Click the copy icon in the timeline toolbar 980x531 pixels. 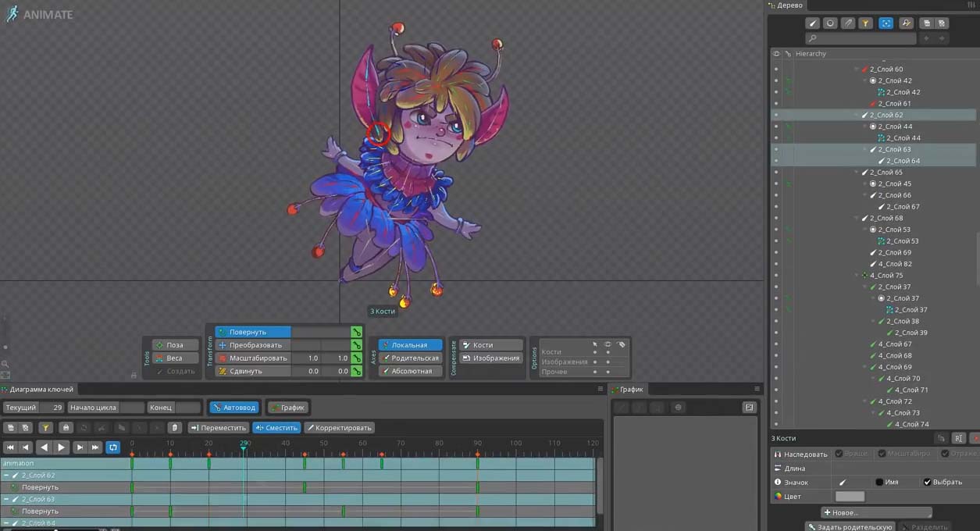click(12, 428)
